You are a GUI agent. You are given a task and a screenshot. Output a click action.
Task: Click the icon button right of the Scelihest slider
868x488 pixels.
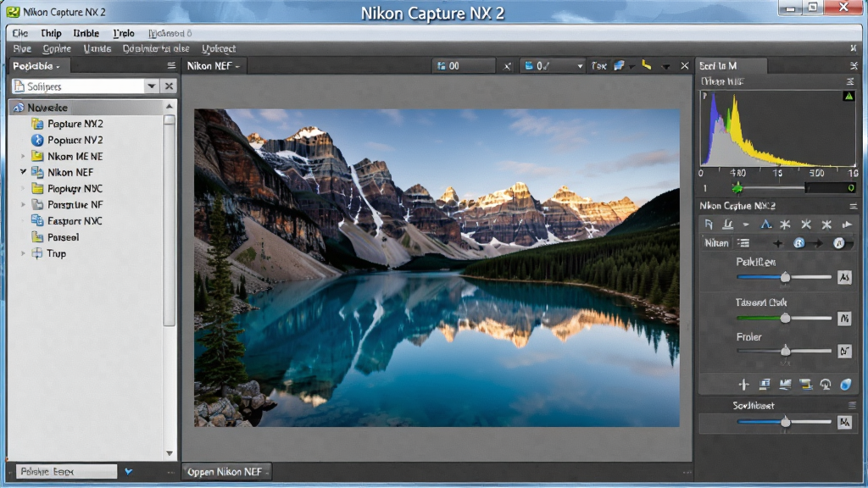[844, 422]
